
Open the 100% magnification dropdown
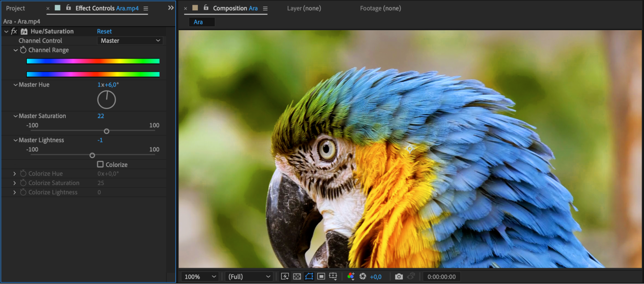coord(200,277)
